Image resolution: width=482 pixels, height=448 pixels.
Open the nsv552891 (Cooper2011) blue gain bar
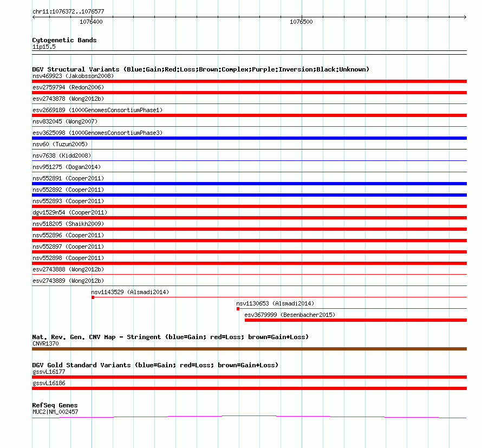[249, 184]
